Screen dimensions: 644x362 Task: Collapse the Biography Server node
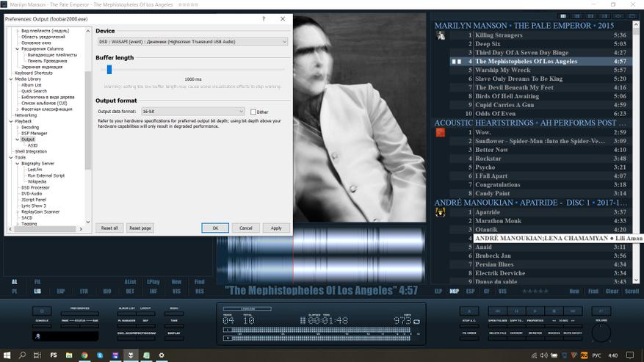point(17,164)
